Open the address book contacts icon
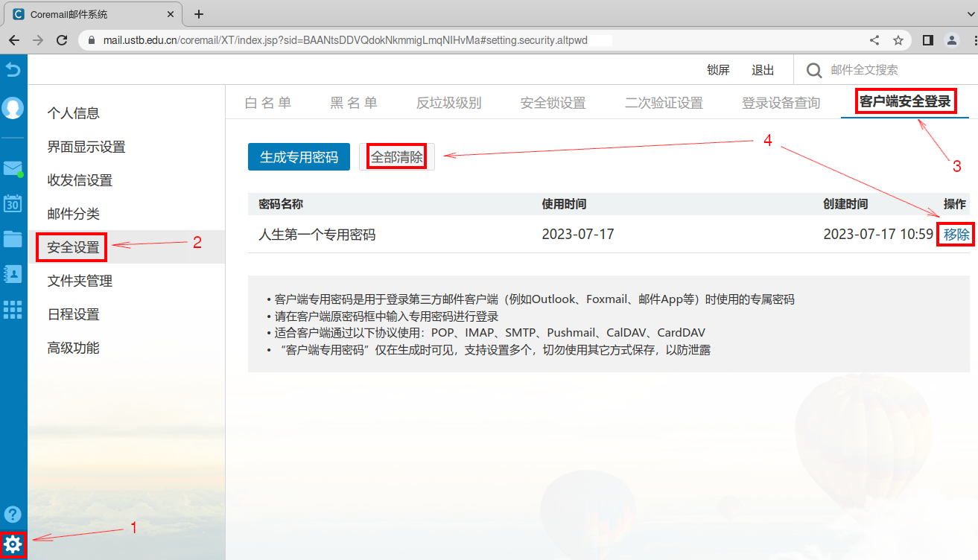Screen dimensions: 978x560 pos(13,273)
